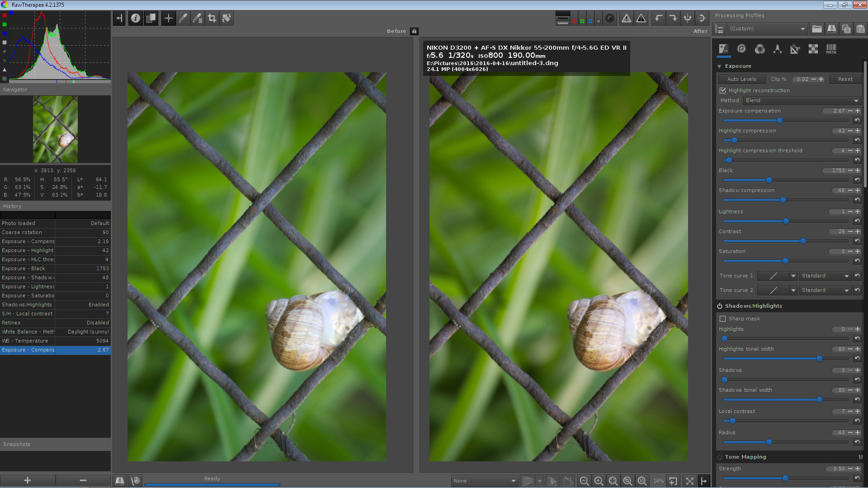Click the navigator snail thumbnail

[x=55, y=129]
